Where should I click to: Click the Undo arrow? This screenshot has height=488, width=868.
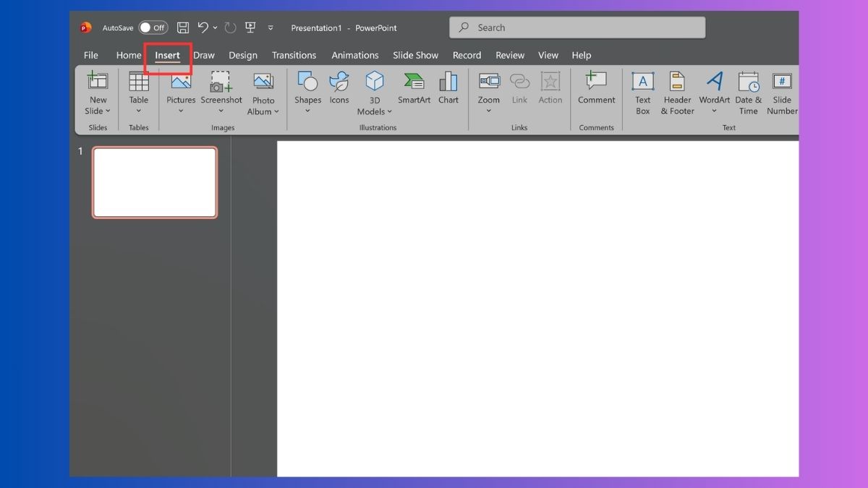point(203,27)
